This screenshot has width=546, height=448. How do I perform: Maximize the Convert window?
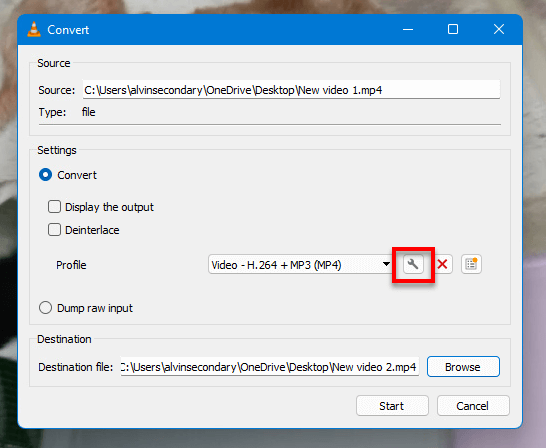click(x=453, y=30)
